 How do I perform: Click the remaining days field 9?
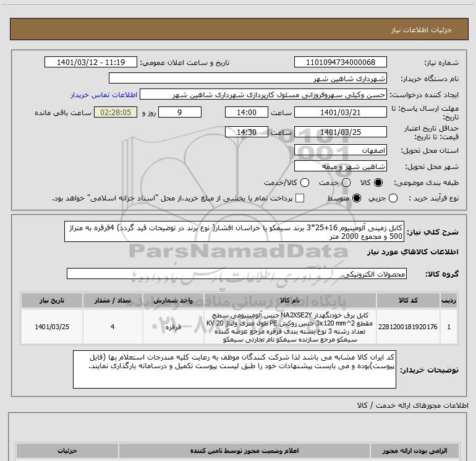click(180, 112)
